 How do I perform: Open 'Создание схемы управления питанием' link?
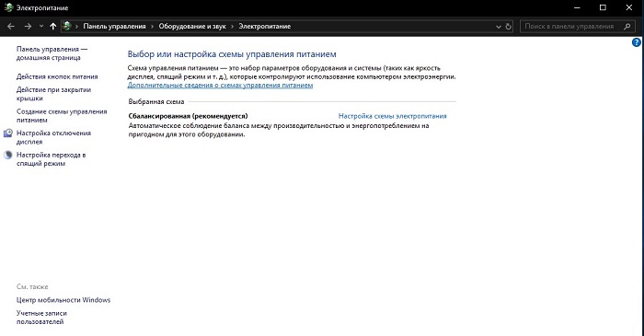pos(62,116)
